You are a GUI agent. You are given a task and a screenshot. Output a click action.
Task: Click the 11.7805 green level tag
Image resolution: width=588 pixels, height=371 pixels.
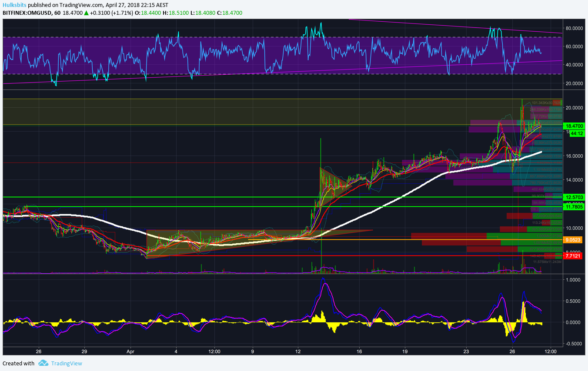tap(575, 207)
